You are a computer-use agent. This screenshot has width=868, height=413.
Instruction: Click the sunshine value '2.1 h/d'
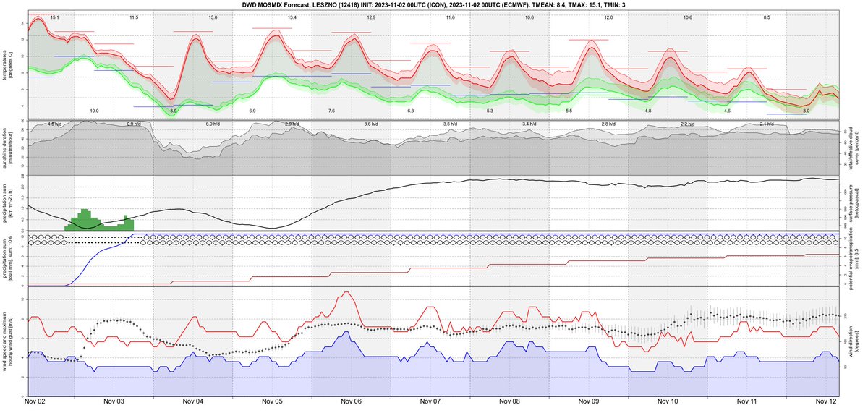click(x=766, y=124)
